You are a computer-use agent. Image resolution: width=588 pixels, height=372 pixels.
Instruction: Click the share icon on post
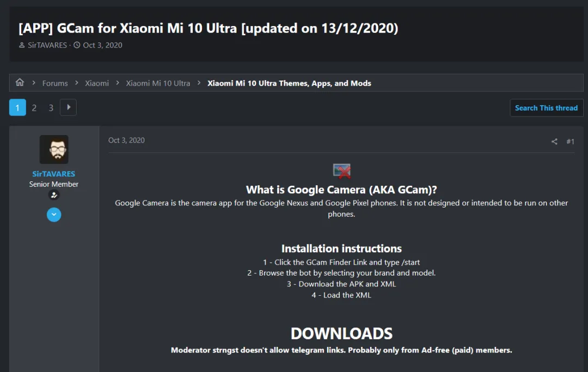(x=554, y=142)
